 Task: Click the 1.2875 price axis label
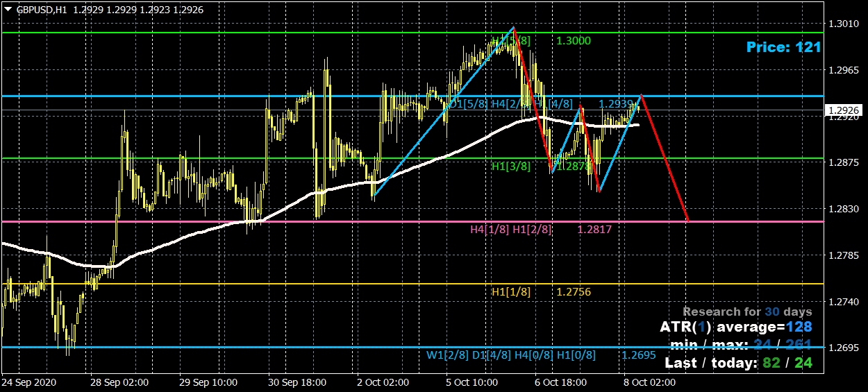point(844,163)
